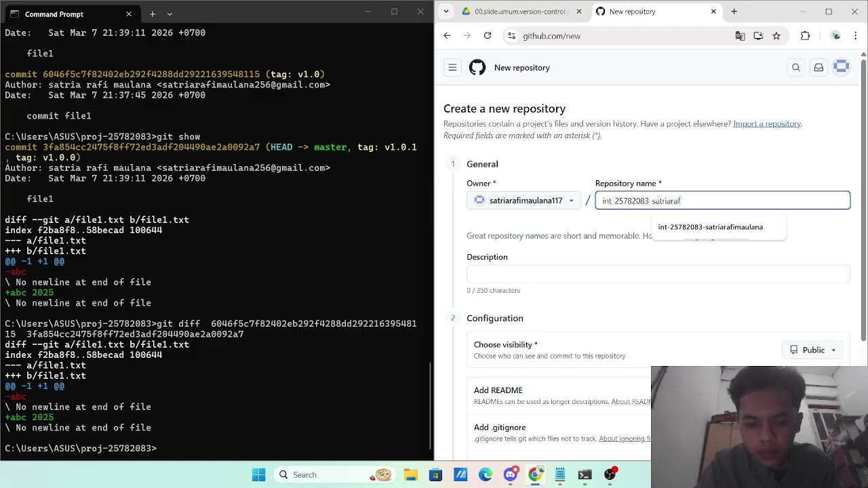The image size is (868, 488).
Task: Open Chrome three-dot menu
Action: 856,36
